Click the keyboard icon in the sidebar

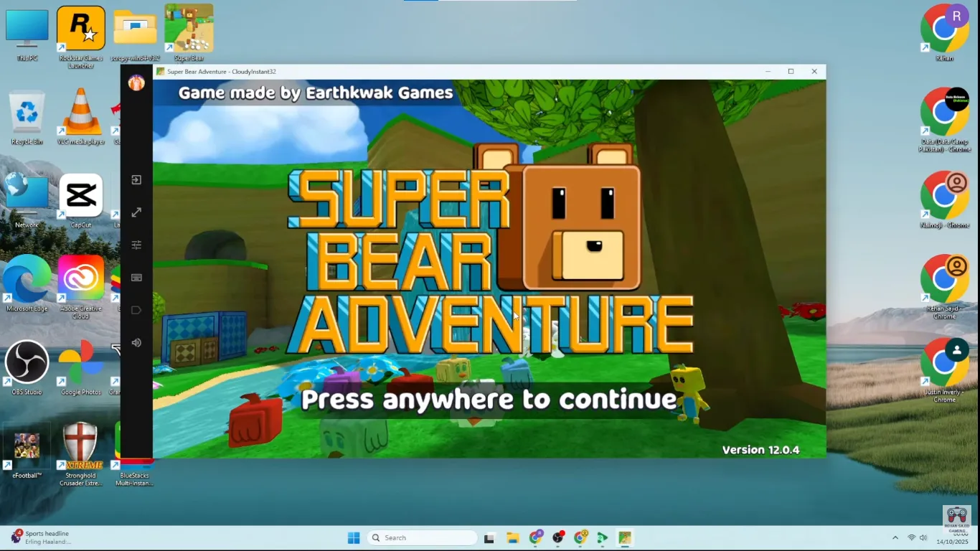(x=136, y=278)
